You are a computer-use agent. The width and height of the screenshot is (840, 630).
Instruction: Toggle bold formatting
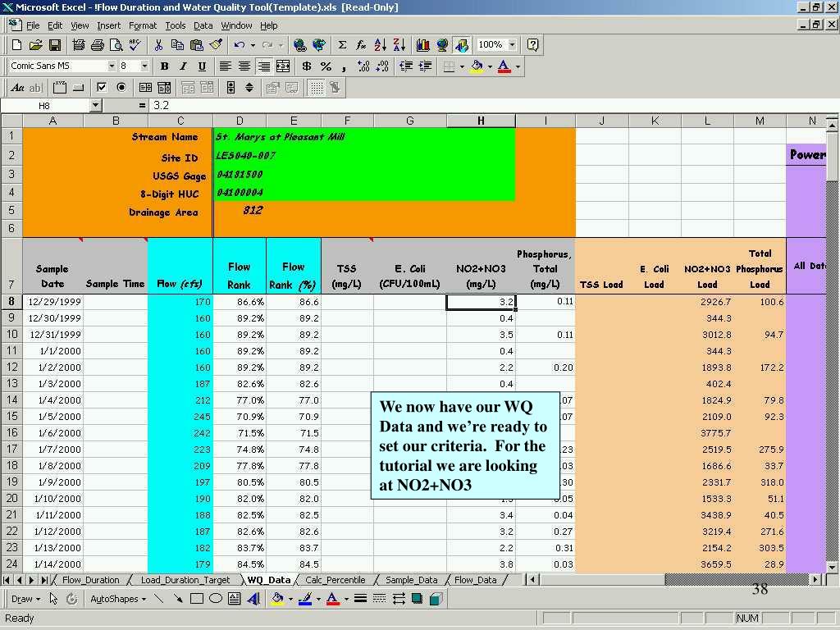point(164,66)
